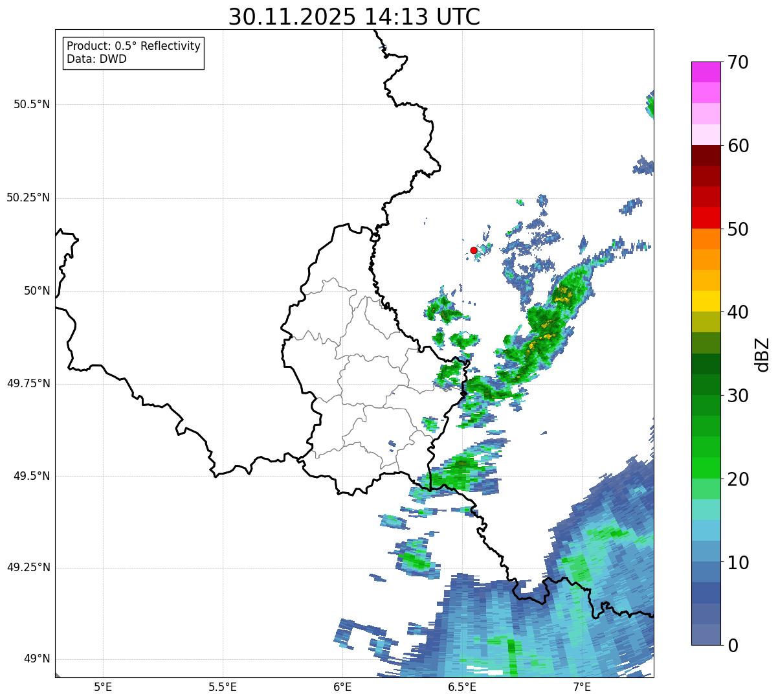Click the longitude label 6.5°E

463,686
